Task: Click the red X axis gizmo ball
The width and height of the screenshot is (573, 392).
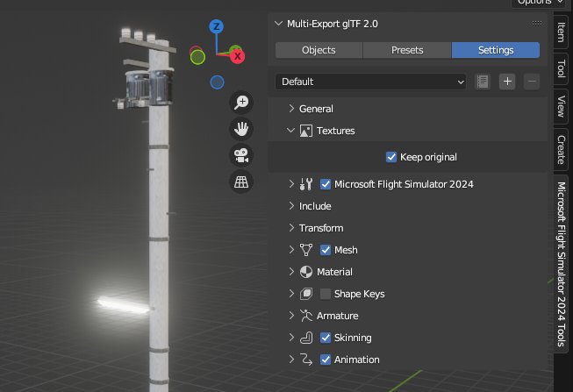Action: point(236,53)
